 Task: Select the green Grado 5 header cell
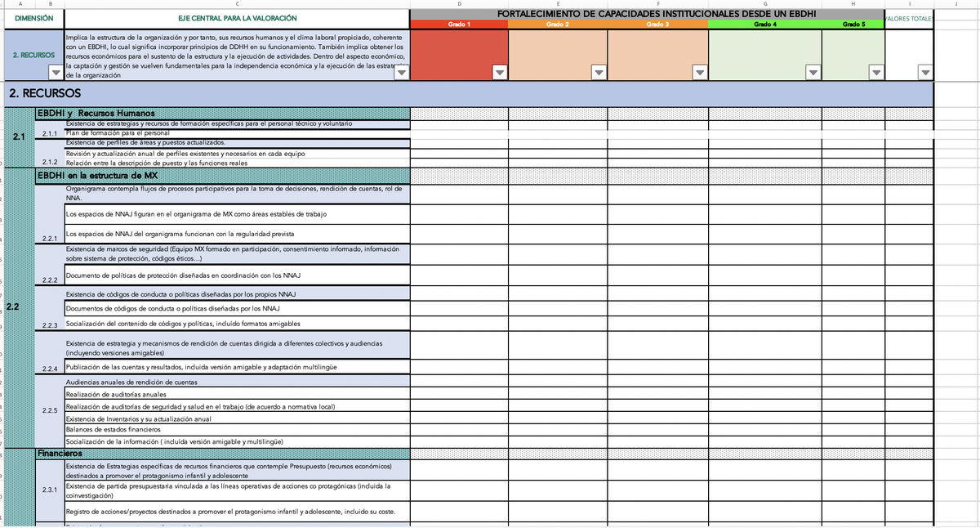coord(853,25)
